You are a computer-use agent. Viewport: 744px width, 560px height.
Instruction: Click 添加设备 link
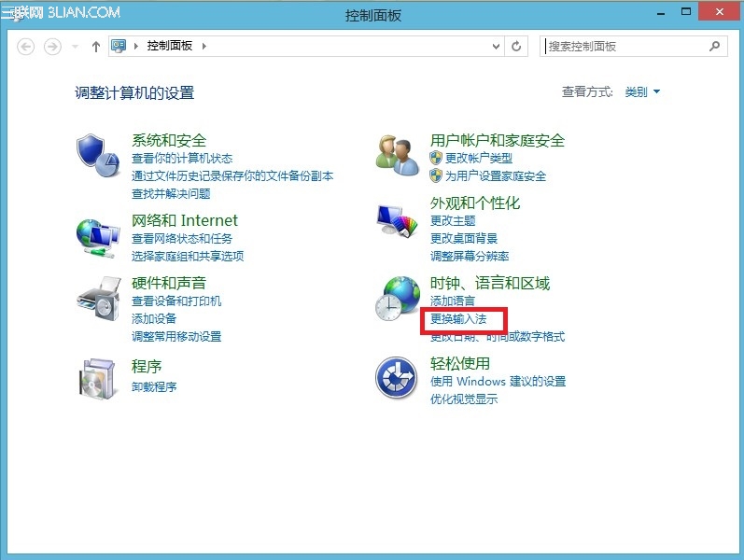tap(154, 318)
